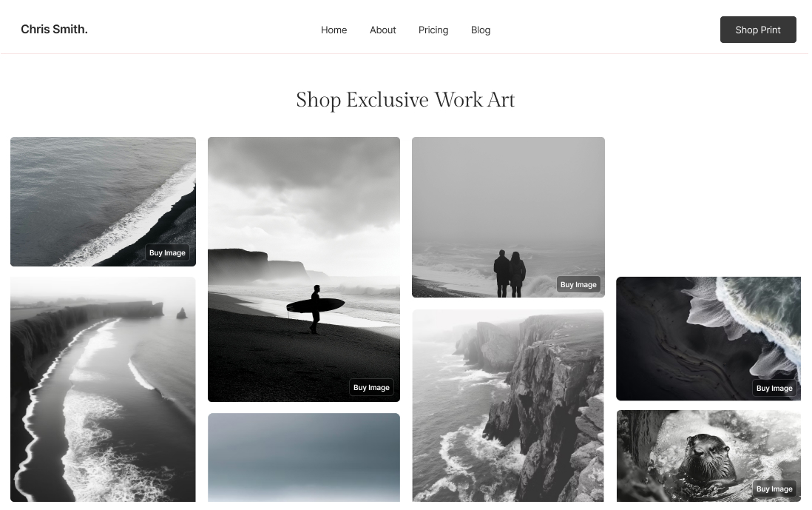Open the dark sand with seafoam photo
812x510 pixels.
(708, 338)
